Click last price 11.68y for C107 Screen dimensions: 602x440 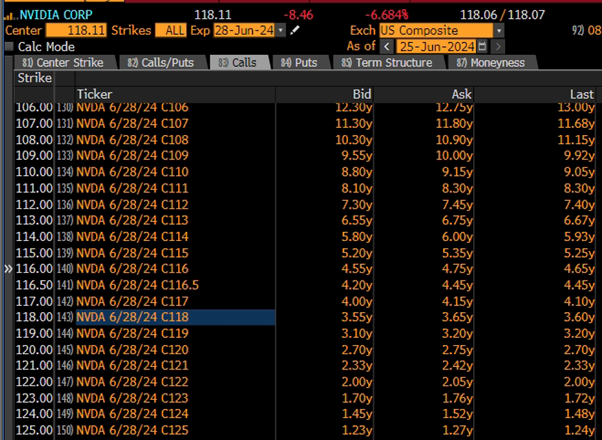(x=576, y=124)
